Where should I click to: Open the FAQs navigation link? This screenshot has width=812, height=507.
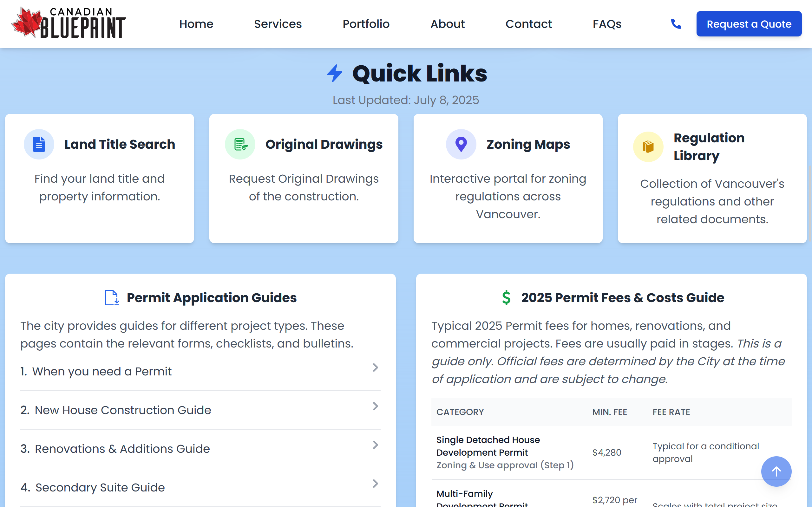(607, 24)
